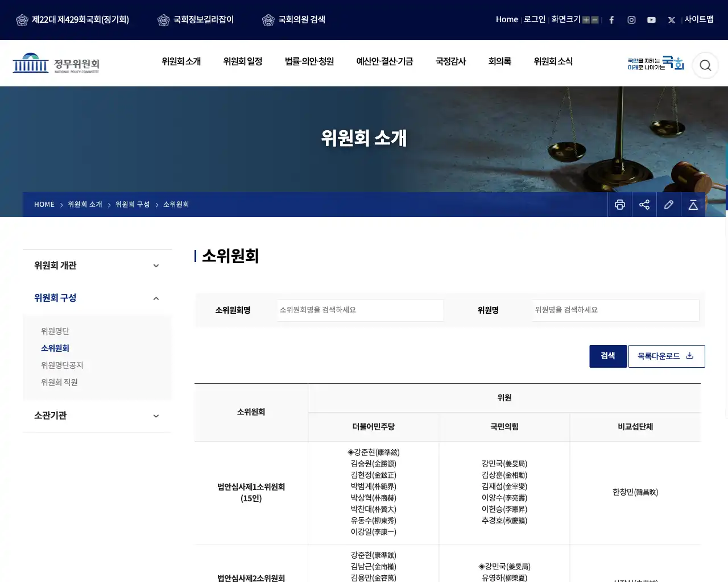The image size is (728, 582).
Task: Click Home link in top bar
Action: tap(507, 19)
